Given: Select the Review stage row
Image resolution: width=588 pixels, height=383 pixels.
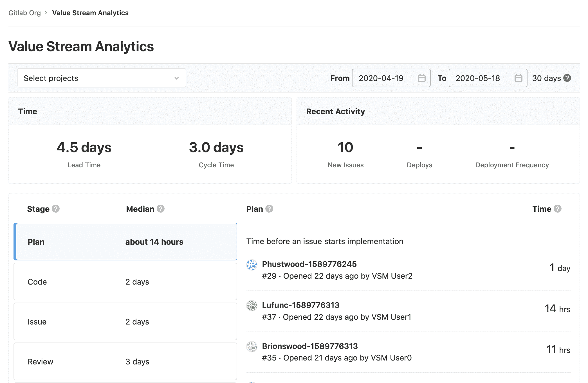Looking at the screenshot, I should 125,362.
